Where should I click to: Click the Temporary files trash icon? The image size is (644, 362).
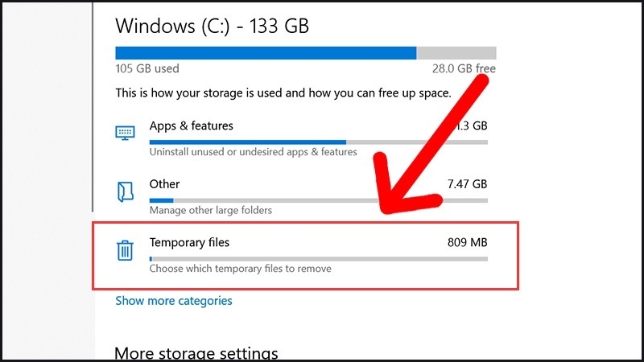click(x=126, y=249)
